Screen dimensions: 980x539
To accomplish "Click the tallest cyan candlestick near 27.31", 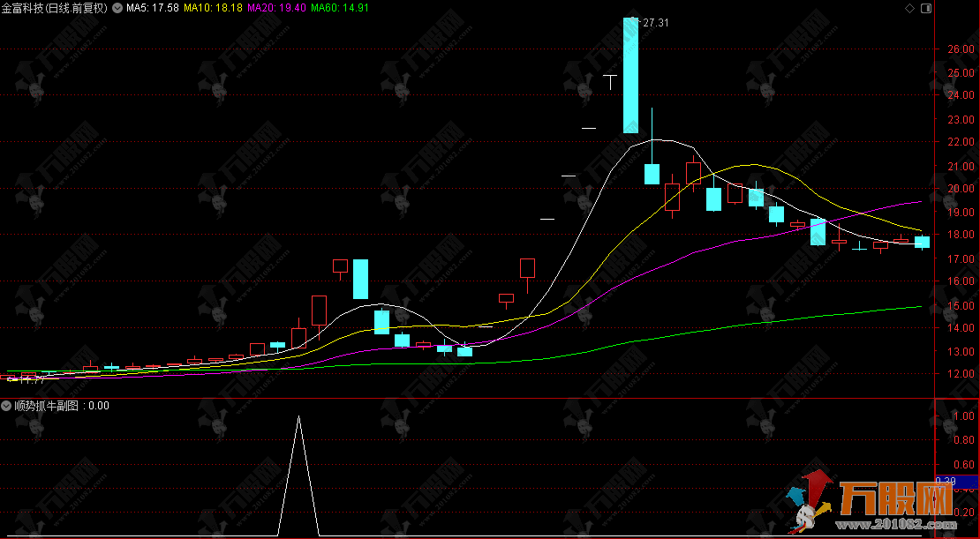I will [x=630, y=75].
